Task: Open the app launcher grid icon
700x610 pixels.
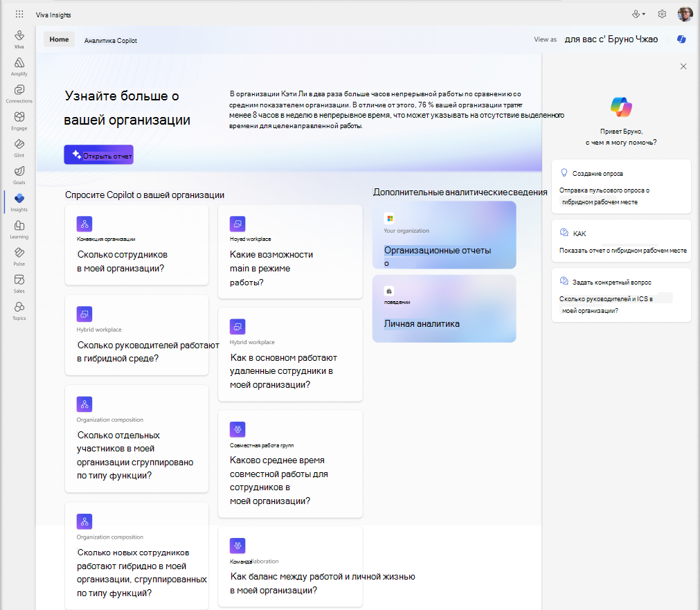Action: tap(19, 15)
